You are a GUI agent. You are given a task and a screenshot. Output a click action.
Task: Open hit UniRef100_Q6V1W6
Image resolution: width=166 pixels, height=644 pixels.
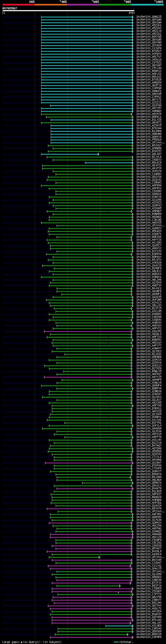[149, 19]
